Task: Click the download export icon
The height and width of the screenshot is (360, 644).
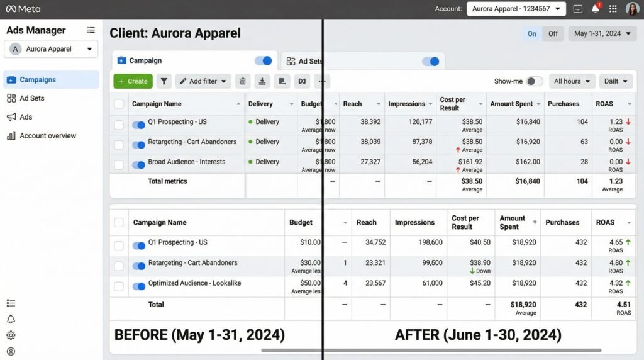Action: pos(262,81)
